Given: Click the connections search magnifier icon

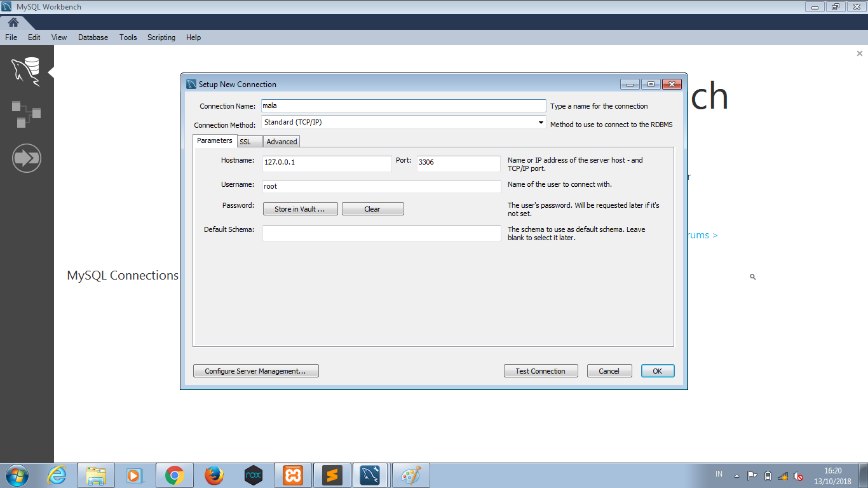Looking at the screenshot, I should pos(752,277).
